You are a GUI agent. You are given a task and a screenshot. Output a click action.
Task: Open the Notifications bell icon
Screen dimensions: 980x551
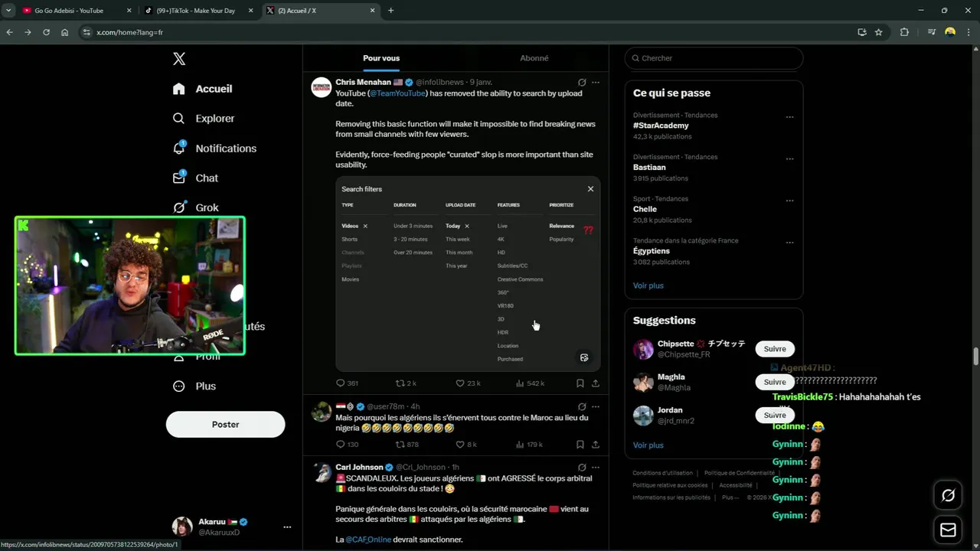[x=179, y=148]
